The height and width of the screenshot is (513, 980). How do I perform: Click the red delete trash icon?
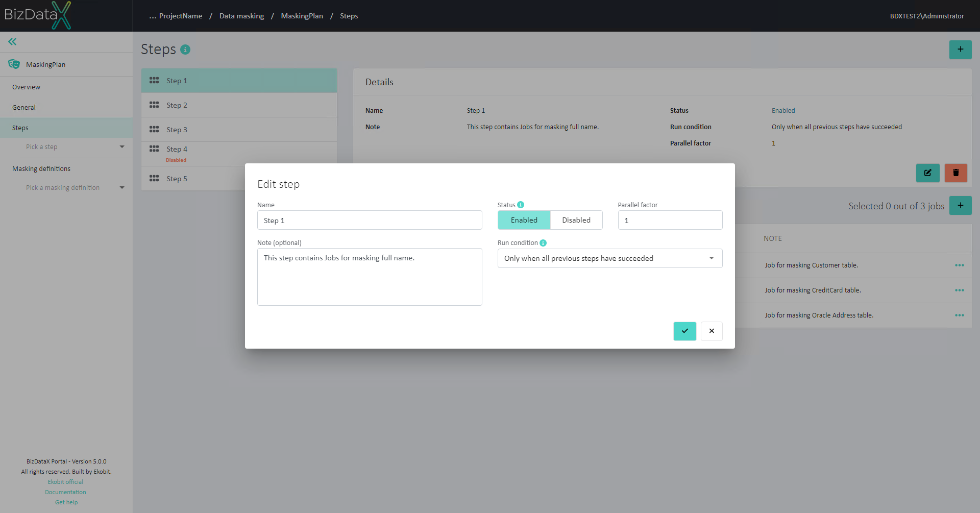click(x=955, y=173)
